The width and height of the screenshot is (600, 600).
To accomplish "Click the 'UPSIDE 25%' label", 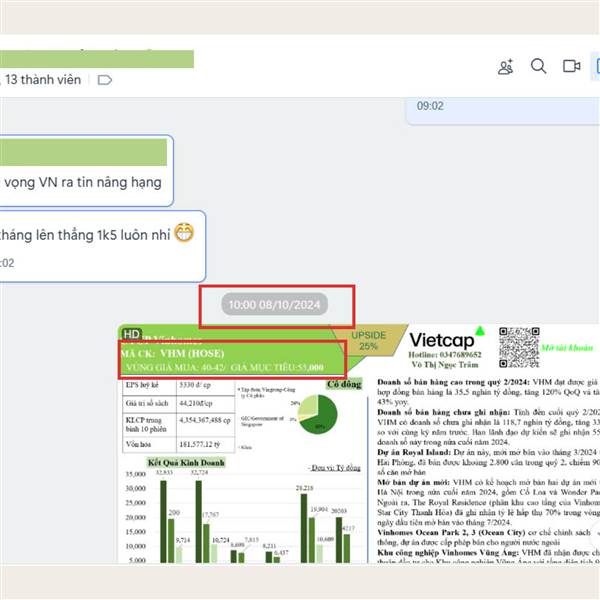I will click(368, 341).
